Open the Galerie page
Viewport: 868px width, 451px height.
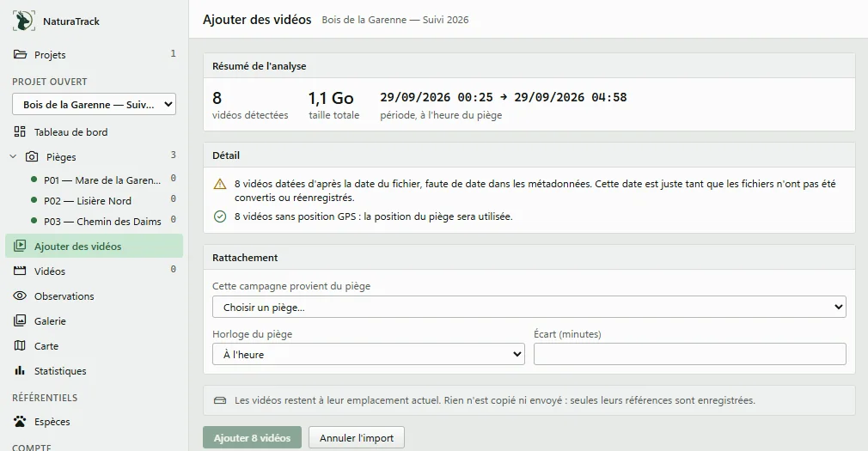tap(95, 320)
